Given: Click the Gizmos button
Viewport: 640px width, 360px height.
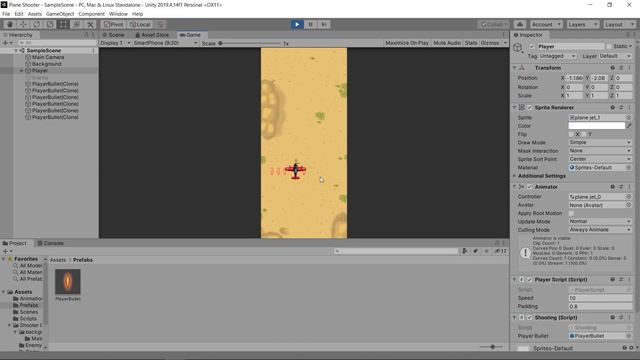Looking at the screenshot, I should pos(490,43).
